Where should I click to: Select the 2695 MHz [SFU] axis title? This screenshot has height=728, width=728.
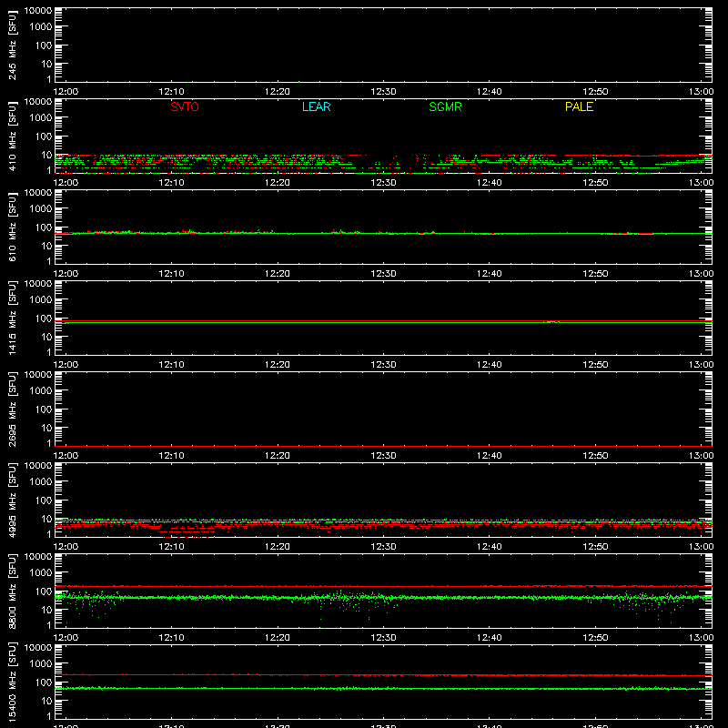(x=12, y=409)
